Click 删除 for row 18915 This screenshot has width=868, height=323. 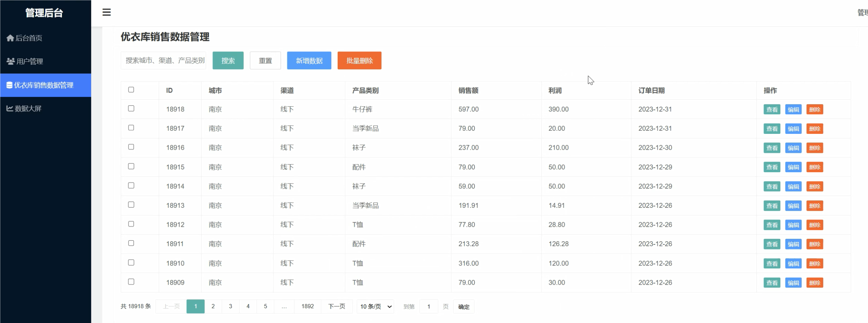pyautogui.click(x=815, y=167)
